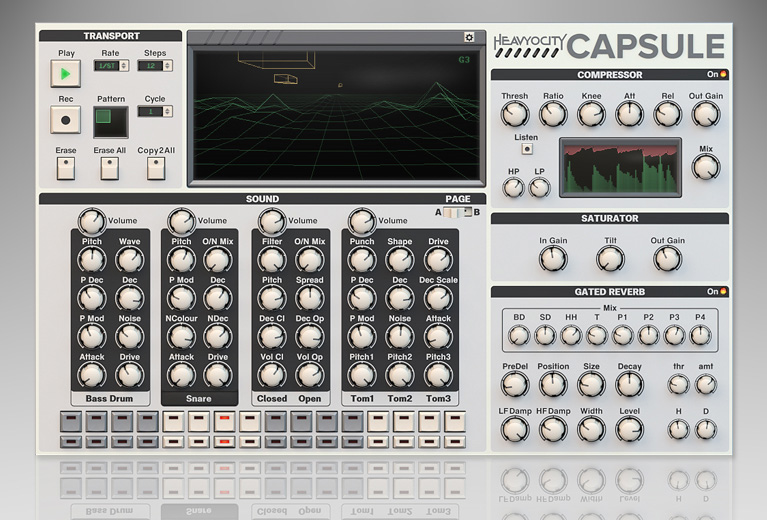
Task: Click the compressor HP filter knob
Action: tap(514, 187)
